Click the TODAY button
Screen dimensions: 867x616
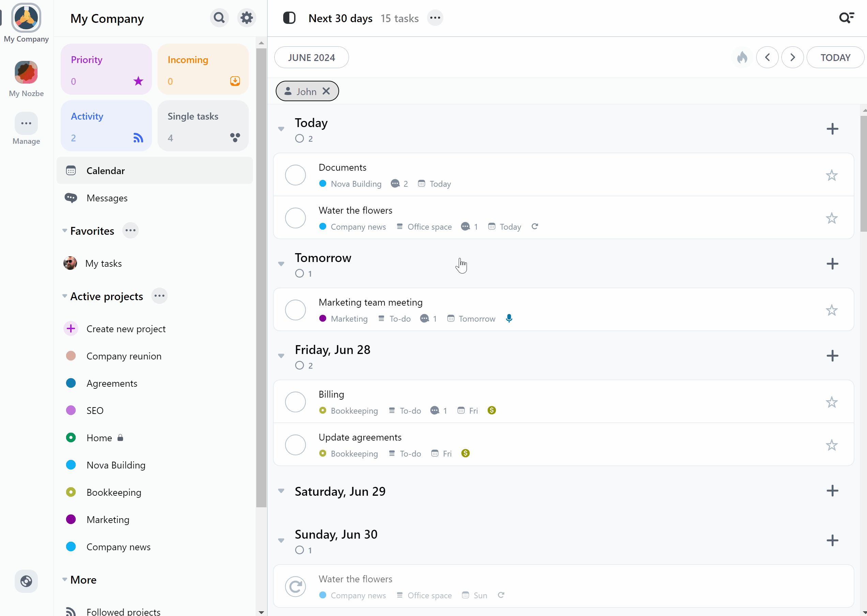(x=835, y=58)
